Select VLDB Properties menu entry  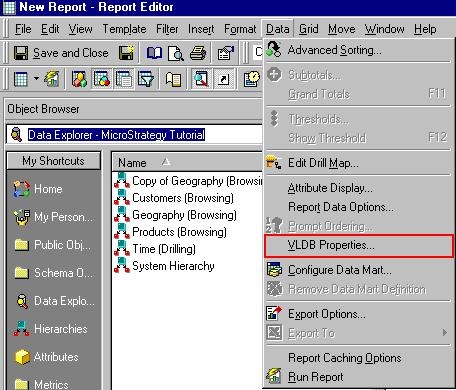pyautogui.click(x=359, y=246)
